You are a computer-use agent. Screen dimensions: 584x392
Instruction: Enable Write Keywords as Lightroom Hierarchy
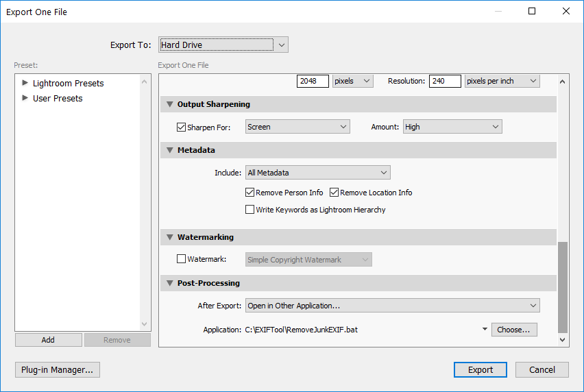[250, 210]
